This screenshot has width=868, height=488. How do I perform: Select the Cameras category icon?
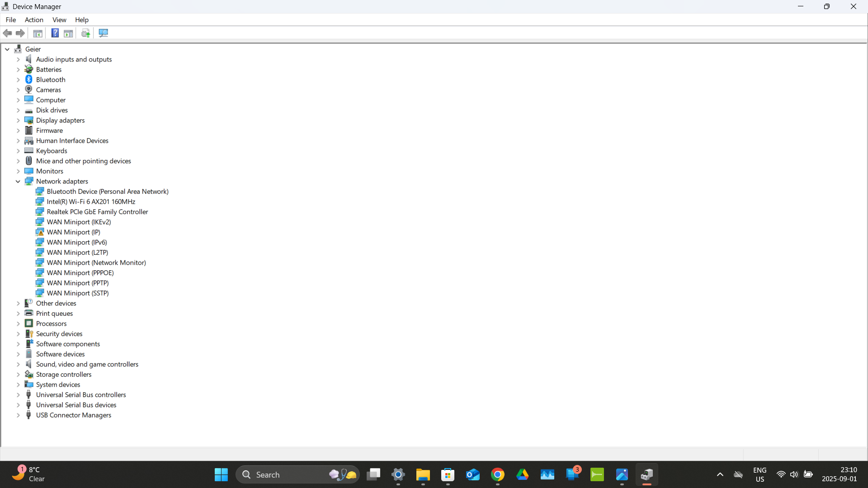click(x=29, y=89)
